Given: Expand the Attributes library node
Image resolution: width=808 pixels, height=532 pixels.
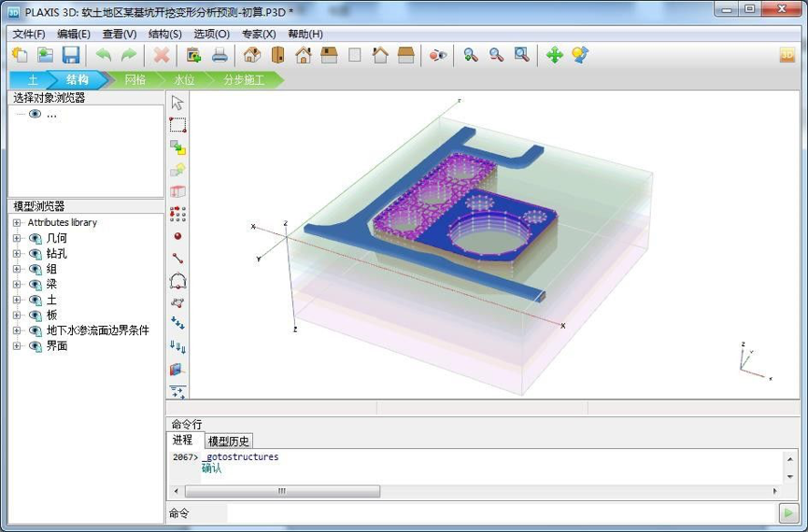Looking at the screenshot, I should 17,223.
